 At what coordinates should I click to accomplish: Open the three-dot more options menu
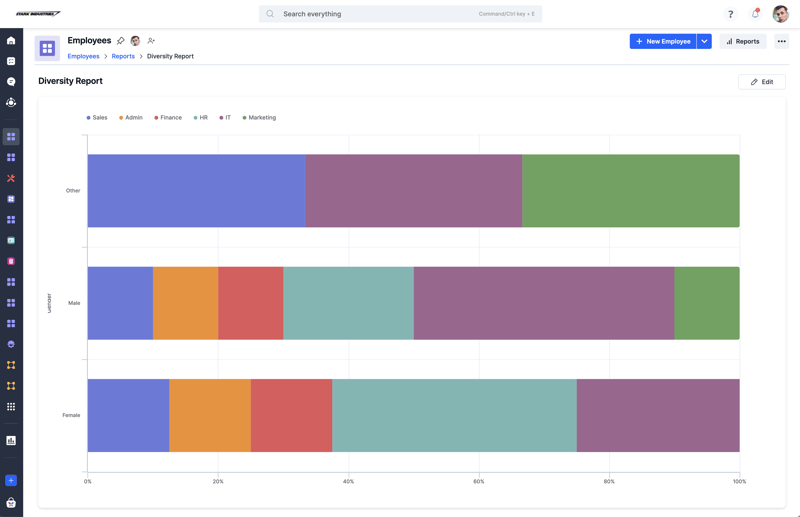point(782,41)
